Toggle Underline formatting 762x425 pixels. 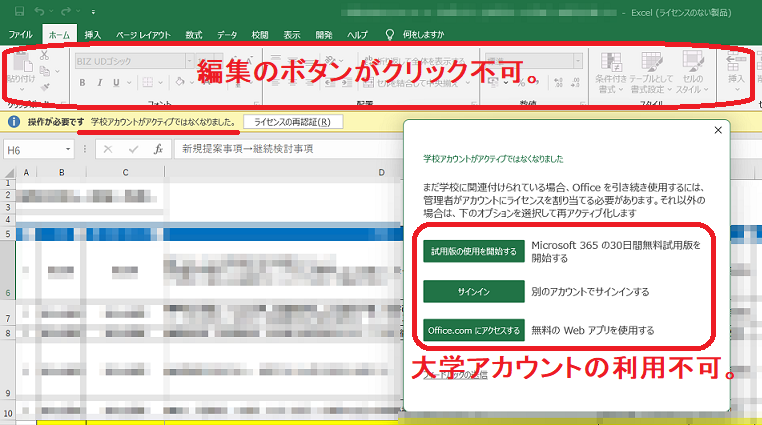tap(116, 83)
